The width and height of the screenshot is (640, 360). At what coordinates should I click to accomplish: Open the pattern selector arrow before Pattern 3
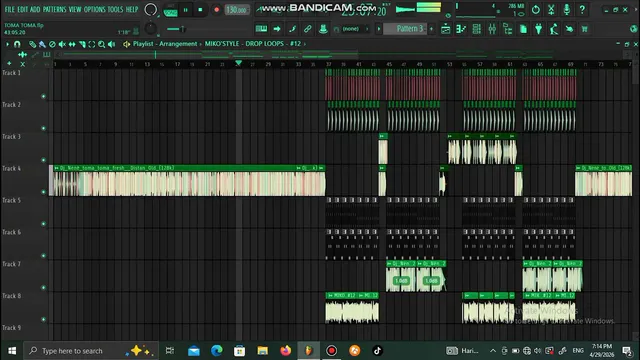pos(379,29)
